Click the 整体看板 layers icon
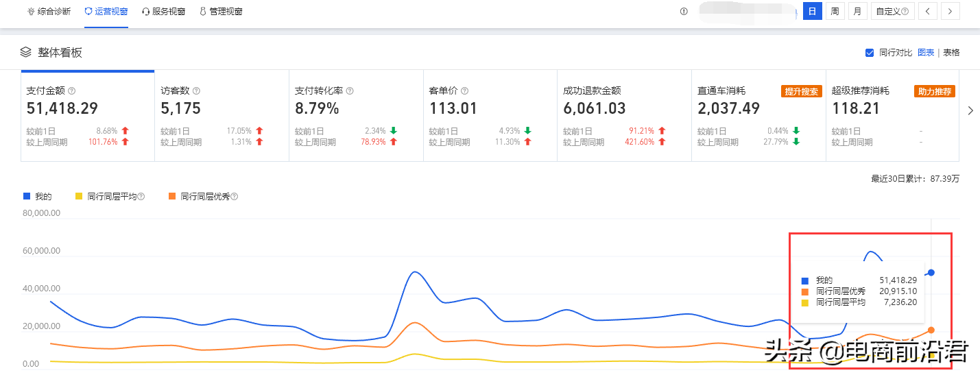This screenshot has width=980, height=375. [x=26, y=52]
